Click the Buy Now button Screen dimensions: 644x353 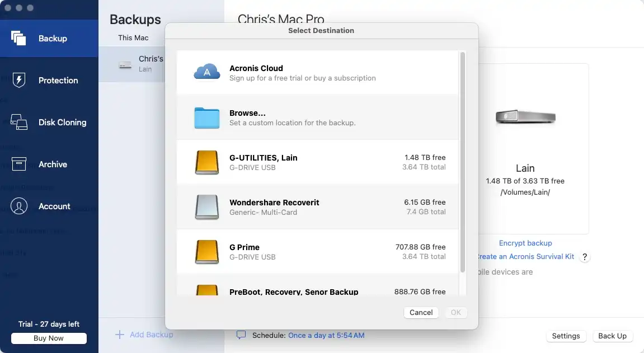click(49, 338)
